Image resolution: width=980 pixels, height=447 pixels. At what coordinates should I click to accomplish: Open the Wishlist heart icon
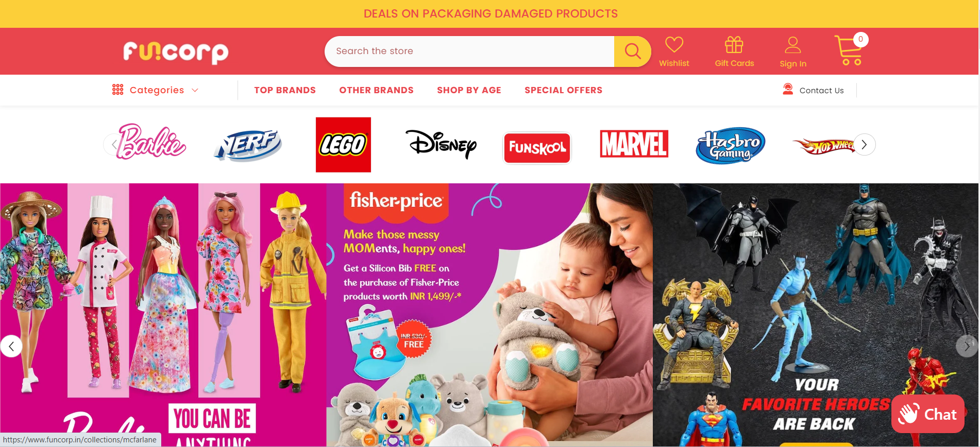674,45
